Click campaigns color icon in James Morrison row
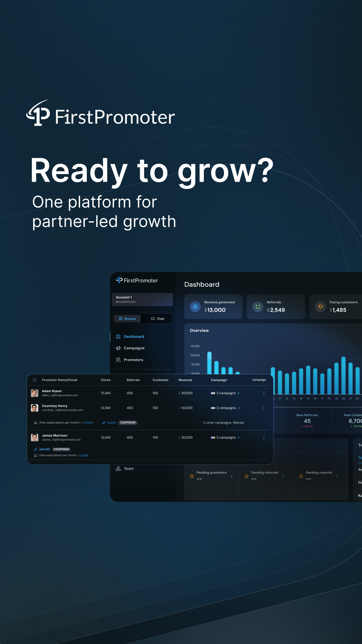This screenshot has width=362, height=644. [213, 437]
